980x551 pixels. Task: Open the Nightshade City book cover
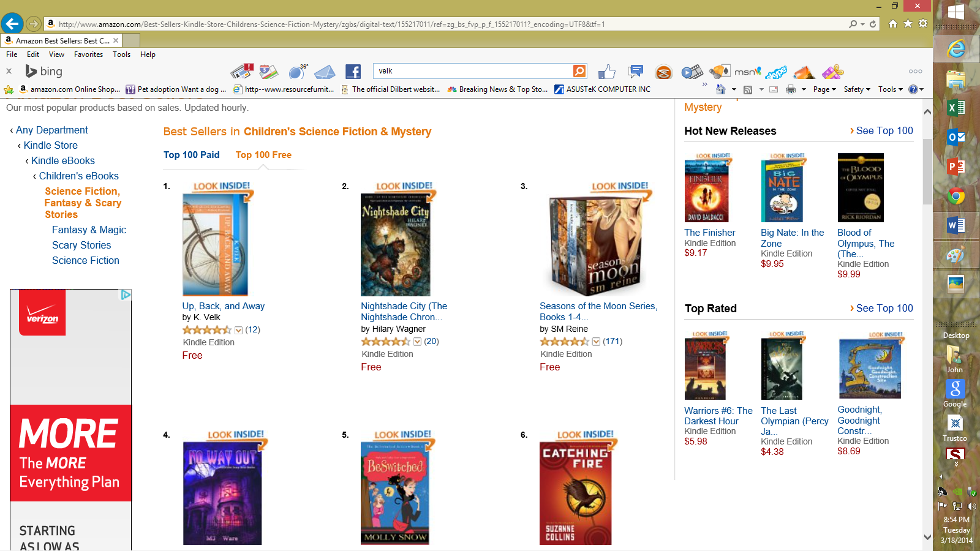click(396, 244)
